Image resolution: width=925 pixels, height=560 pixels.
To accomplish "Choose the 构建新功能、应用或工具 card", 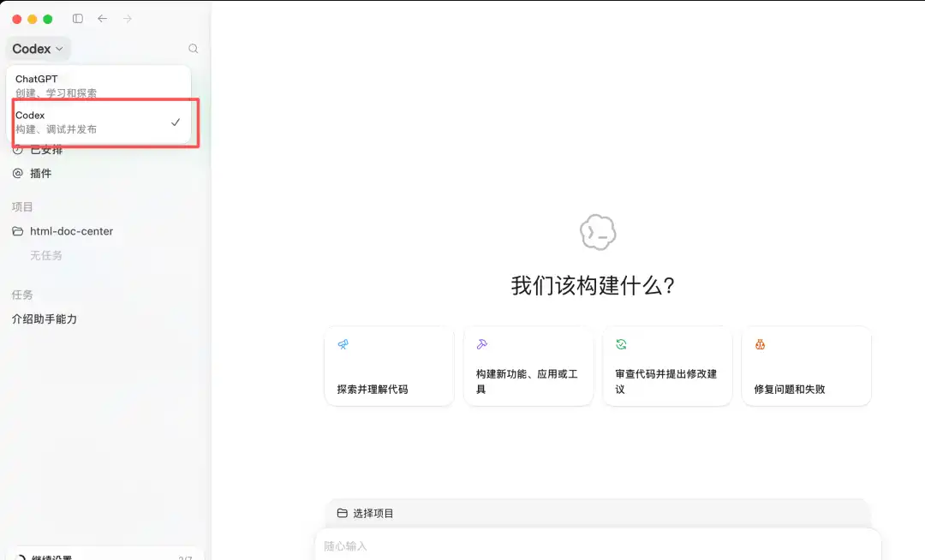I will point(528,366).
